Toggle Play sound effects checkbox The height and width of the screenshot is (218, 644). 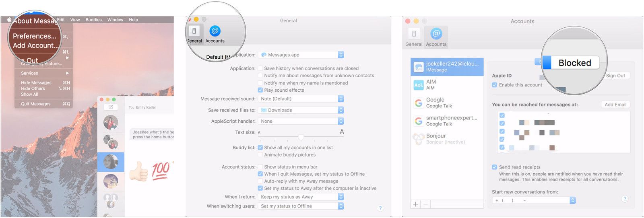tap(260, 90)
